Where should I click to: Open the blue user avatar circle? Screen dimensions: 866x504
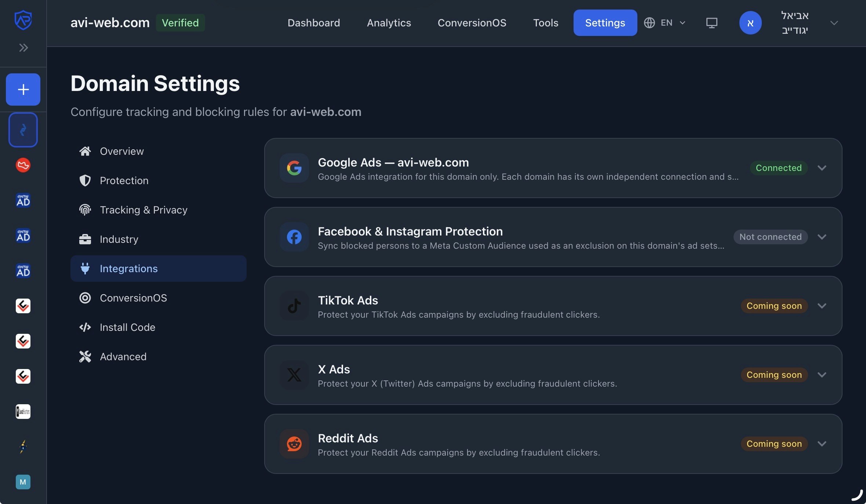pos(750,23)
